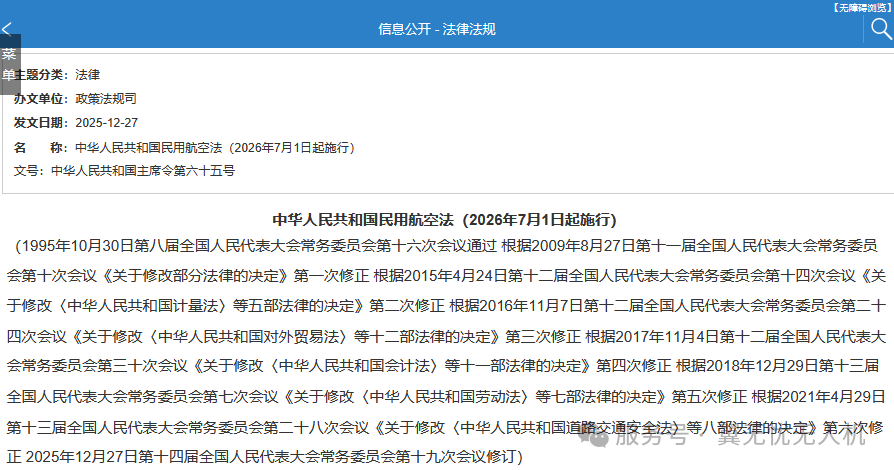The height and width of the screenshot is (470, 894).
Task: Select the date 2025-12-27
Action: (x=107, y=123)
